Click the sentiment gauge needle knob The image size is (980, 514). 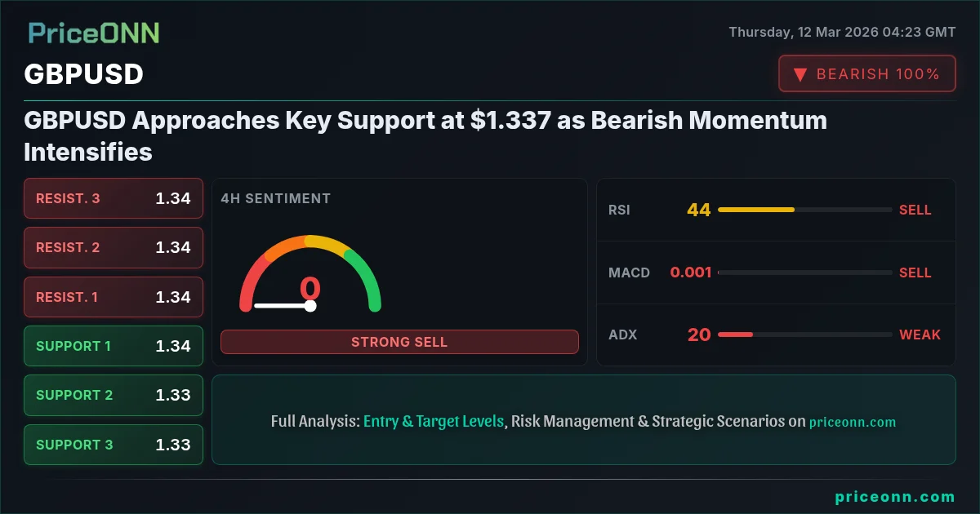(x=310, y=306)
